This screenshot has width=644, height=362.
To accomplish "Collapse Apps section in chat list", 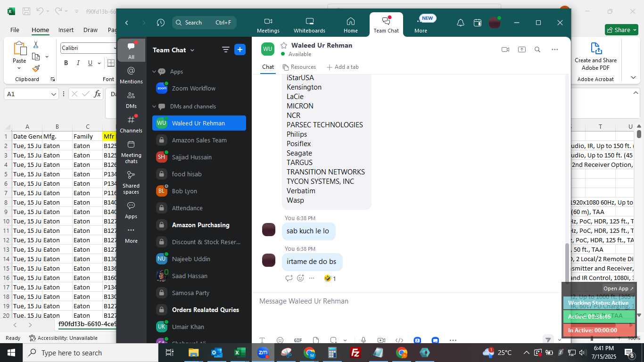I will point(154,72).
